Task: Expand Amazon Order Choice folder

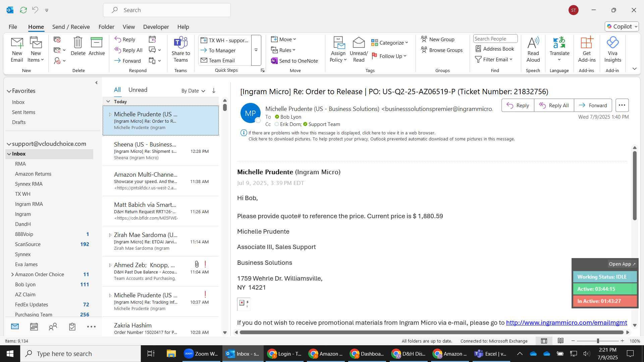Action: [x=12, y=274]
